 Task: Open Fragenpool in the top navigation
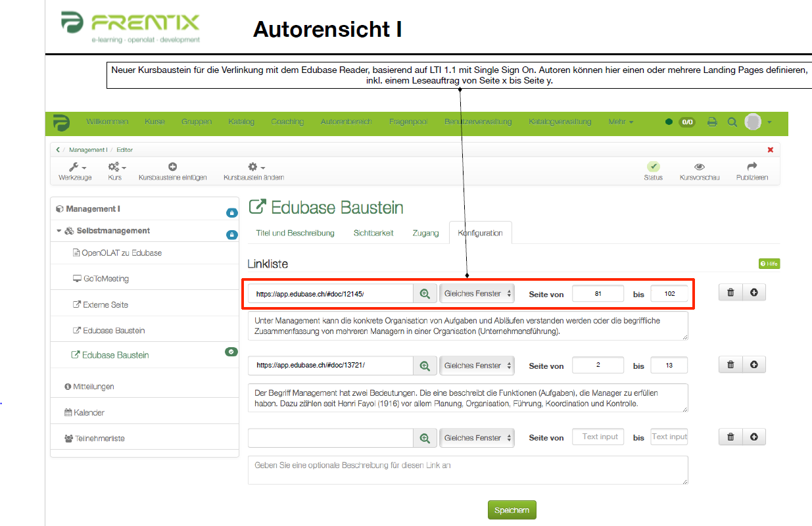pyautogui.click(x=408, y=122)
